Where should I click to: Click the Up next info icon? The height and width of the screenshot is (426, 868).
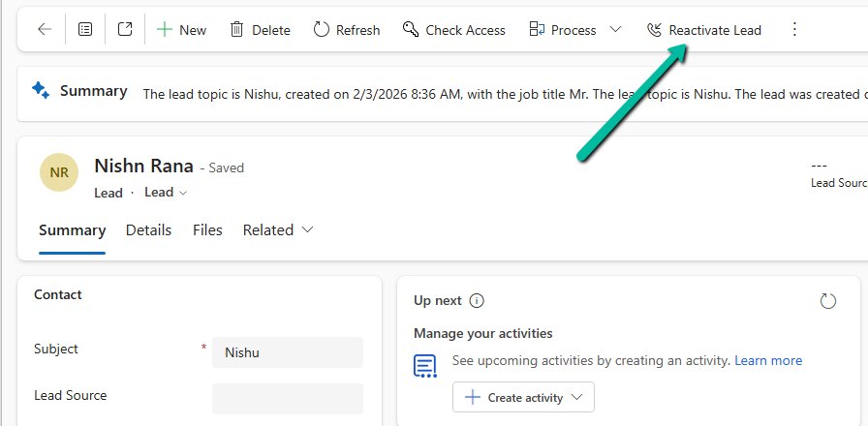(x=477, y=301)
